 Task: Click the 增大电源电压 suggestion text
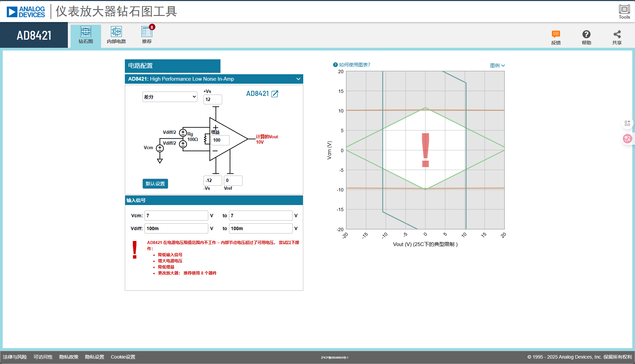(170, 261)
